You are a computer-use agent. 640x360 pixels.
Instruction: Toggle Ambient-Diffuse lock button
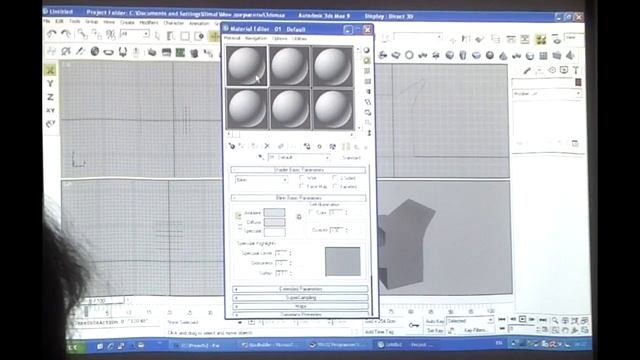pos(238,216)
